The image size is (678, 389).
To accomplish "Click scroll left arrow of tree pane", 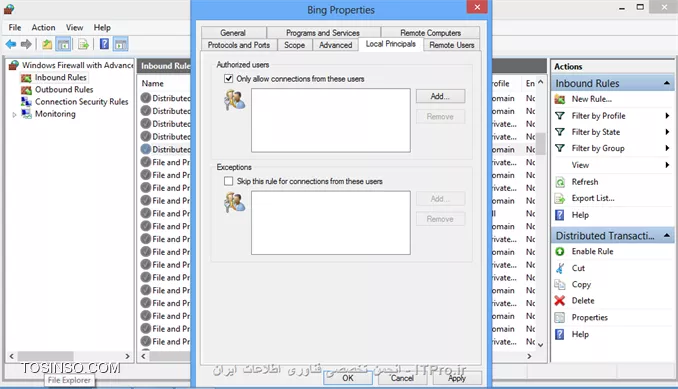I will coord(12,356).
